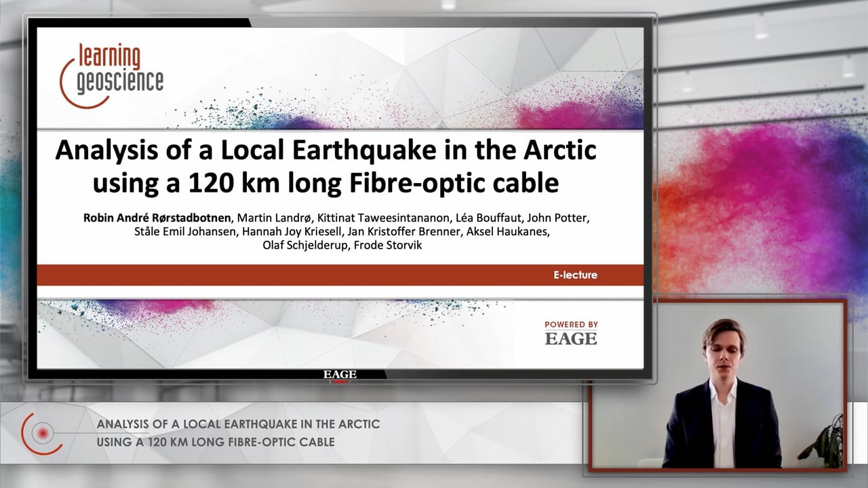
Task: Click author name 'Martin Landrø'
Action: coord(274,218)
